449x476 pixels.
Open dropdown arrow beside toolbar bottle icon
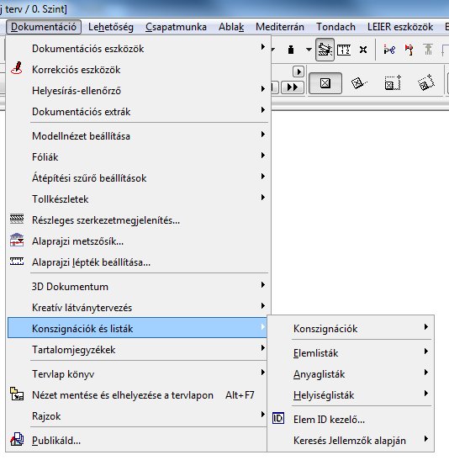pyautogui.click(x=309, y=49)
